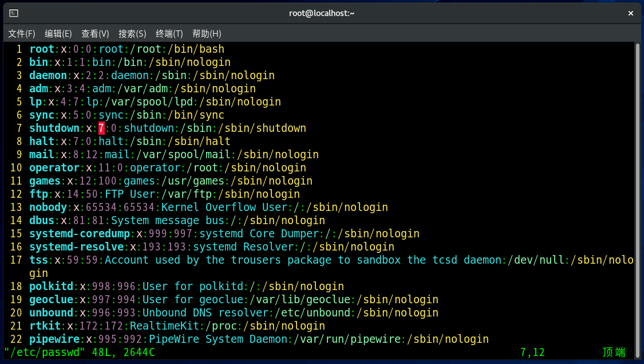Image resolution: width=644 pixels, height=364 pixels.
Task: Click the "/etc/passwd" filename in the status line
Action: click(x=45, y=352)
